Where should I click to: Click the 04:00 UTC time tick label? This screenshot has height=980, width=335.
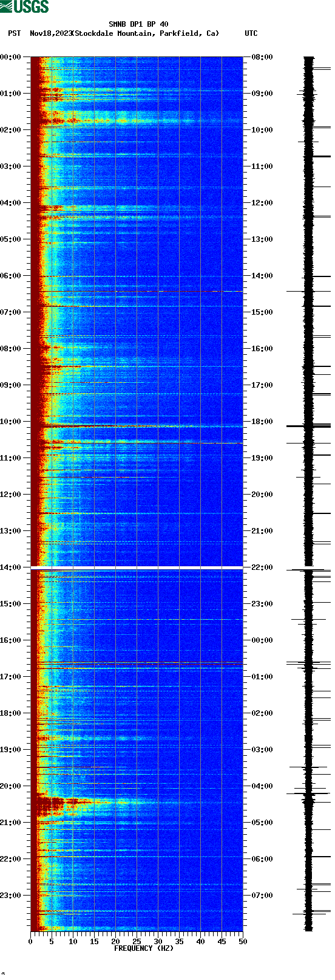coord(262,786)
